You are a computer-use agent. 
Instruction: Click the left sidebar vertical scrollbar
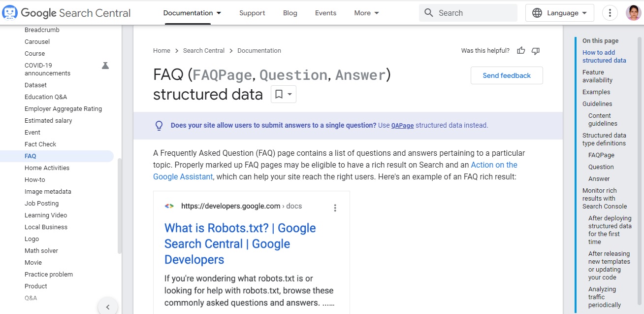pyautogui.click(x=119, y=206)
